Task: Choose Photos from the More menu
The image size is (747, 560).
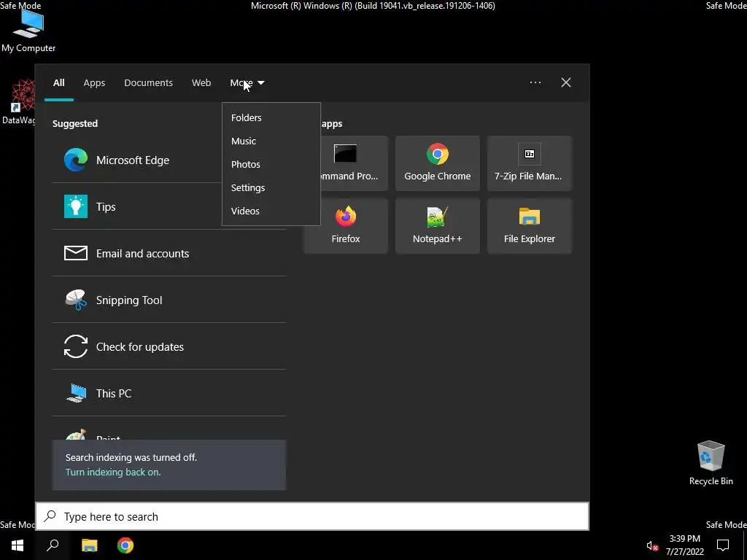Action: click(x=271, y=164)
